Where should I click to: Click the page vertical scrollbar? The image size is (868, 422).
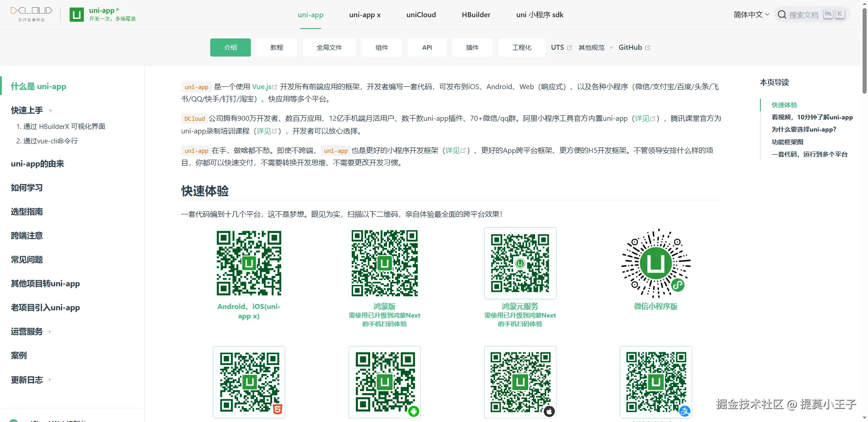864,50
